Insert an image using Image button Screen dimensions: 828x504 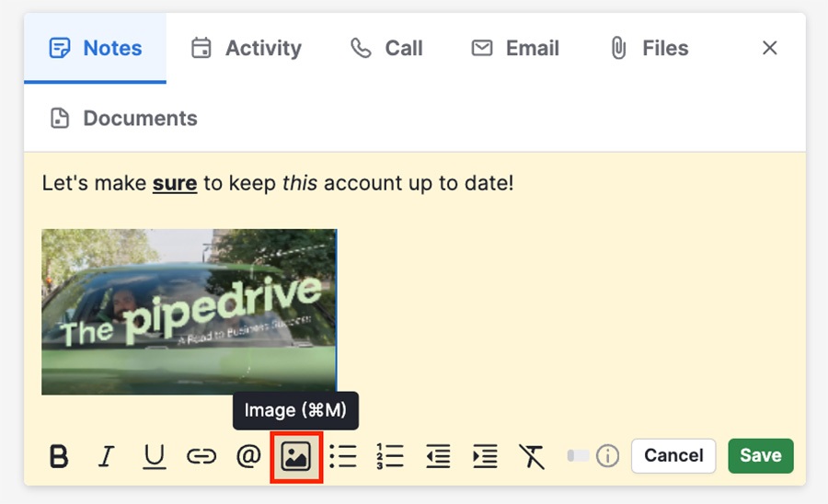pos(295,456)
